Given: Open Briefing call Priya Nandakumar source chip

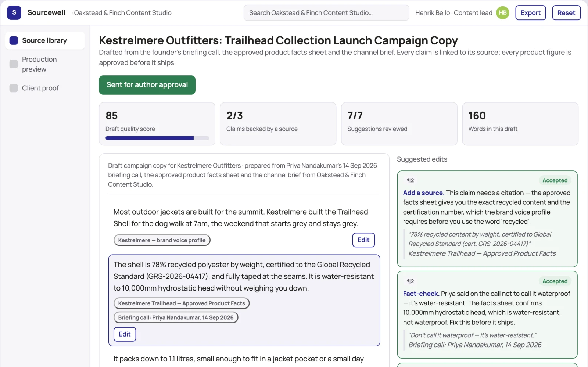Looking at the screenshot, I should 176,317.
